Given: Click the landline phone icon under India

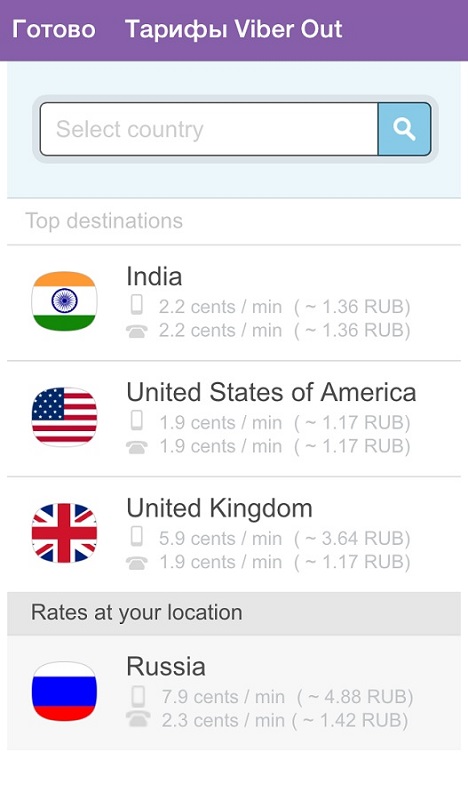Looking at the screenshot, I should [x=137, y=332].
